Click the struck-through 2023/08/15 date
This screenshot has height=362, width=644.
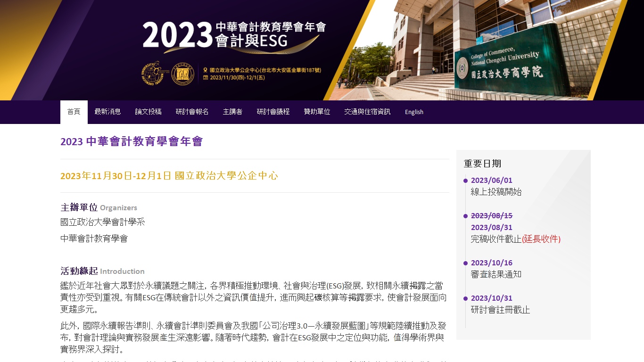[x=492, y=215]
